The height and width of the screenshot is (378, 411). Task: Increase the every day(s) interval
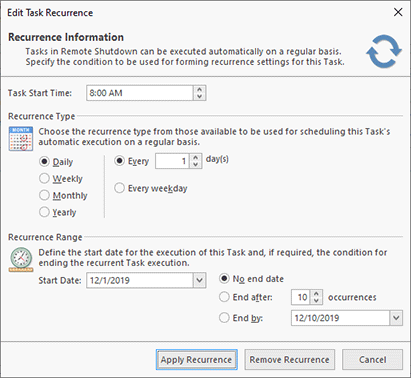(x=196, y=158)
